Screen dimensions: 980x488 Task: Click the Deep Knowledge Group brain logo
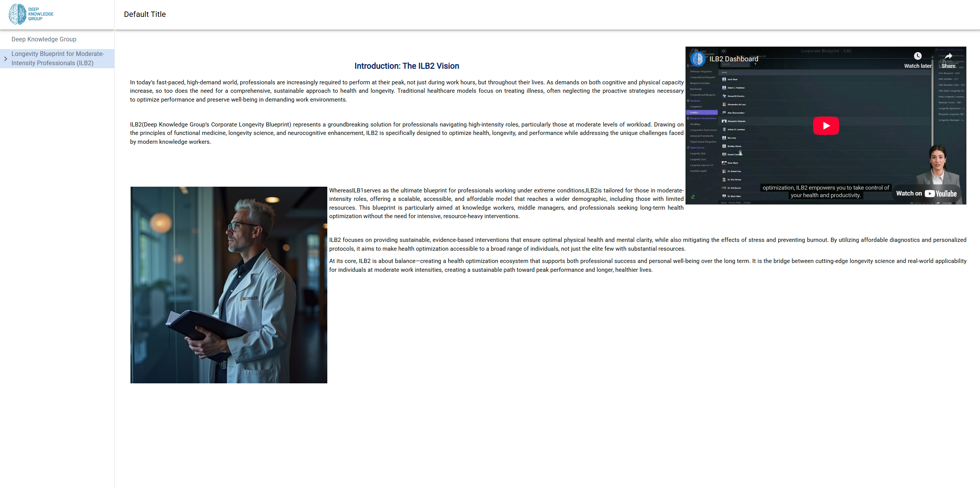pyautogui.click(x=18, y=14)
